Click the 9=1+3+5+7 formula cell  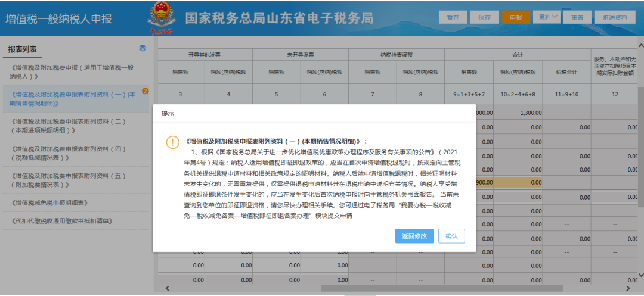[469, 94]
